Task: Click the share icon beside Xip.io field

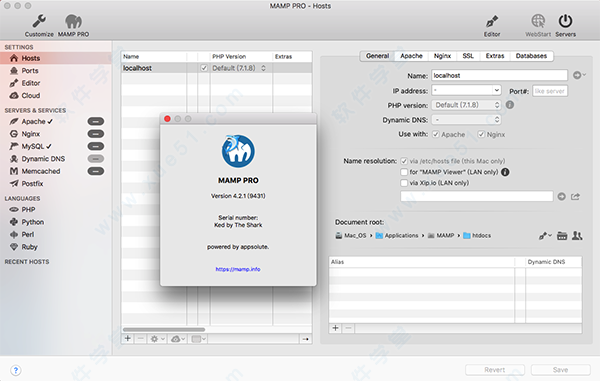Action: pyautogui.click(x=576, y=197)
